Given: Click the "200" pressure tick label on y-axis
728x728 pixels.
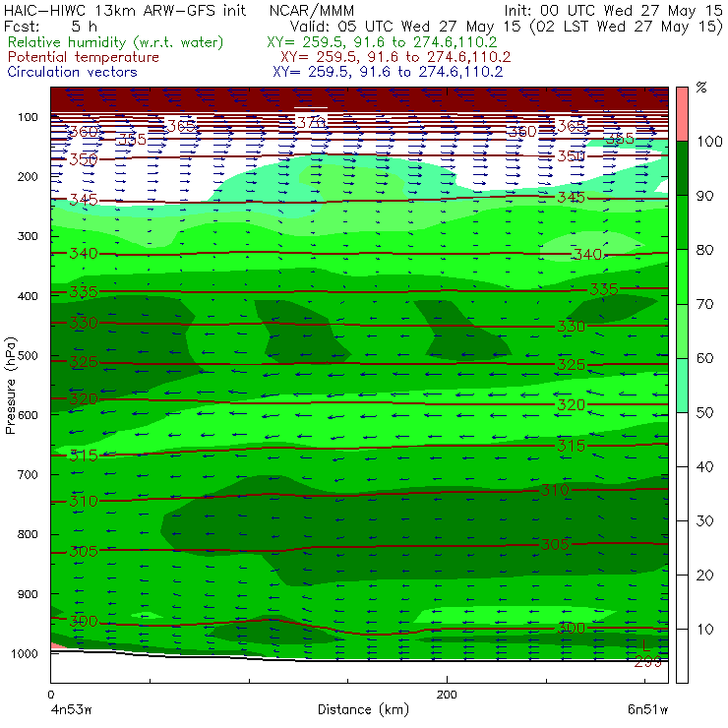Looking at the screenshot, I should pyautogui.click(x=28, y=176).
